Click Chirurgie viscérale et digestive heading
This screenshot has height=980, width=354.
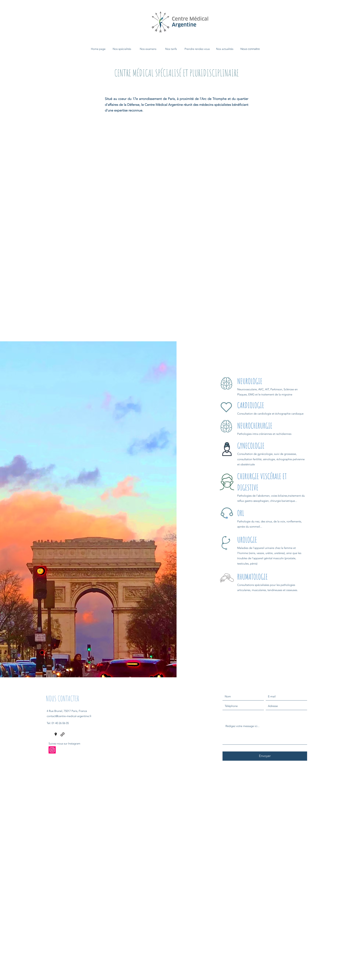pos(262,482)
